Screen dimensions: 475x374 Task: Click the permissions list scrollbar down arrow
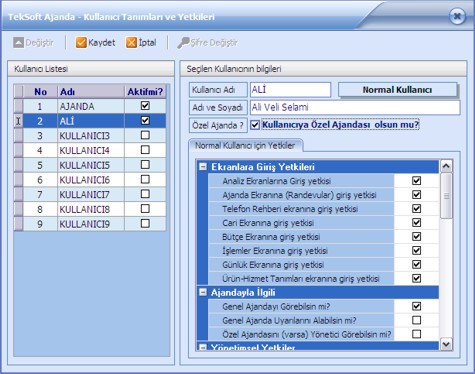coord(446,344)
